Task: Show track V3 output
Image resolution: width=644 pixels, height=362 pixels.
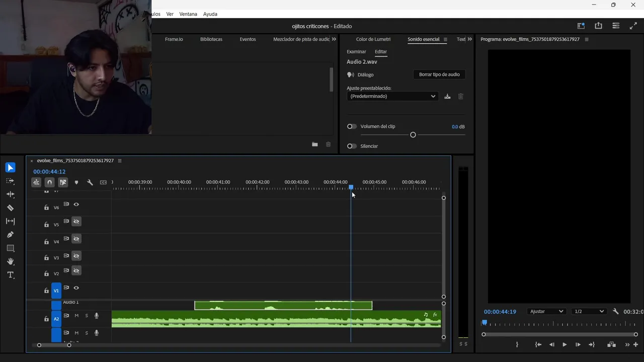Action: pyautogui.click(x=76, y=256)
